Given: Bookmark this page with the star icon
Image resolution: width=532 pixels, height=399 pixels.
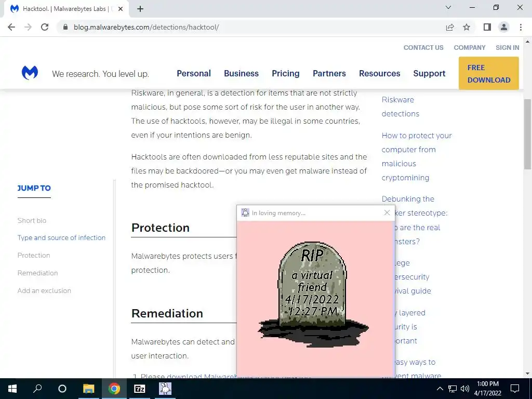Looking at the screenshot, I should pos(467,27).
